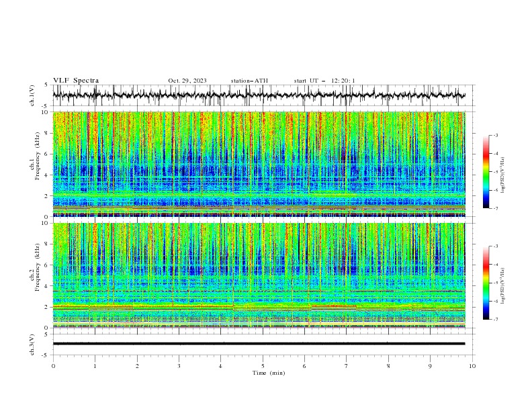
Task: Click the "2" tick on ch.2 frequency axis
Action: (x=47, y=307)
